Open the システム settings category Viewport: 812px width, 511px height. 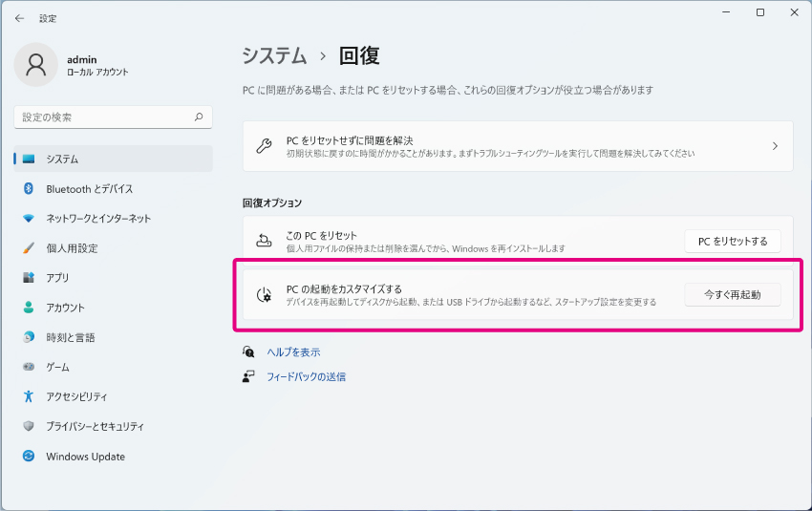click(x=113, y=159)
